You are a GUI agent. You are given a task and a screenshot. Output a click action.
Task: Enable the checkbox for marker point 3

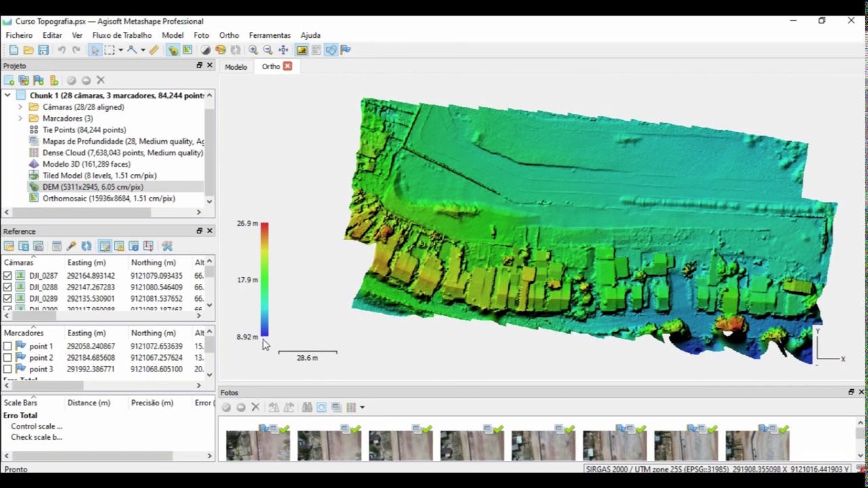7,369
